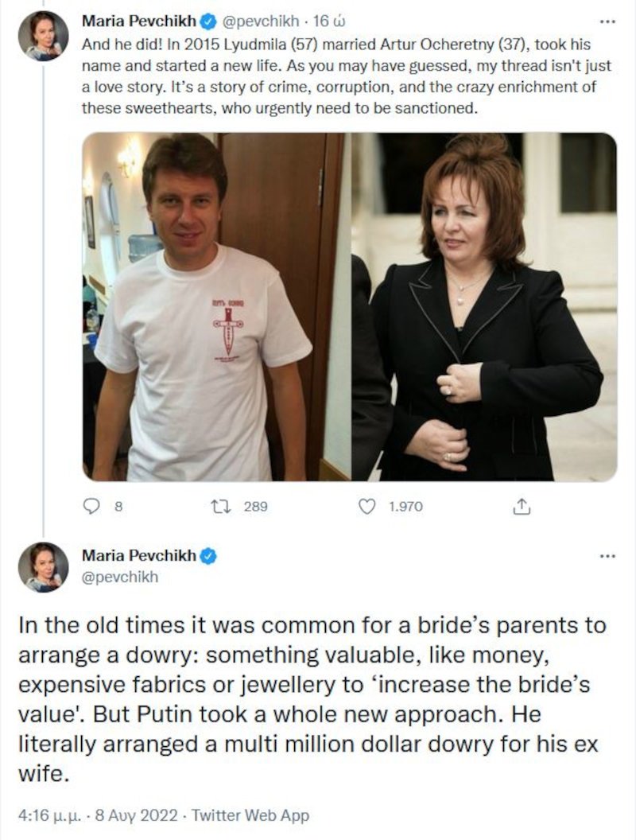Open the @pevchikh handle in top tweet

click(x=260, y=21)
